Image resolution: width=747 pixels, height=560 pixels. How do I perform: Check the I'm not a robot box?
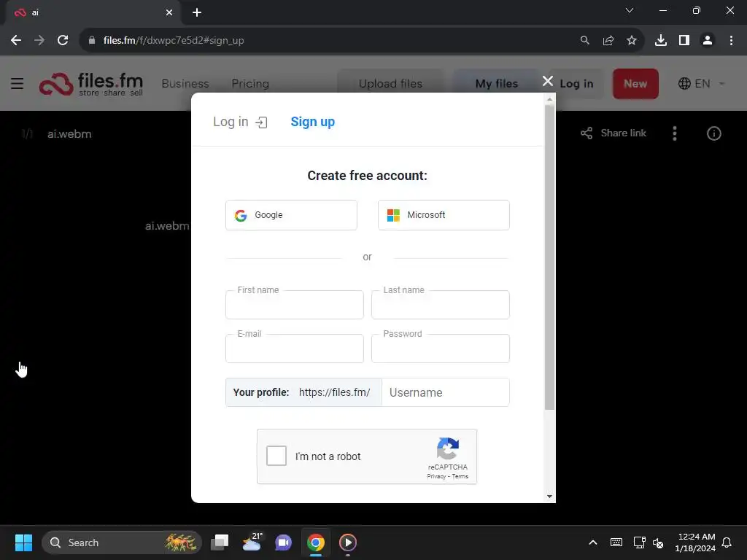tap(276, 456)
